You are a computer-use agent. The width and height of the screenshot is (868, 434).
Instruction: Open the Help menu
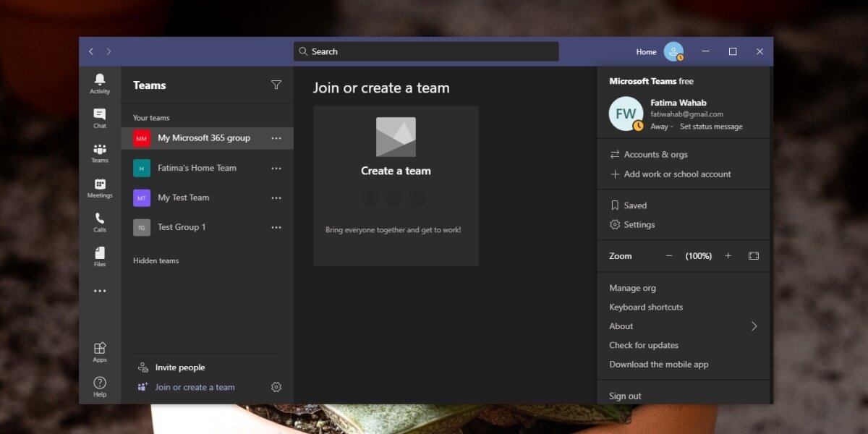pos(100,387)
